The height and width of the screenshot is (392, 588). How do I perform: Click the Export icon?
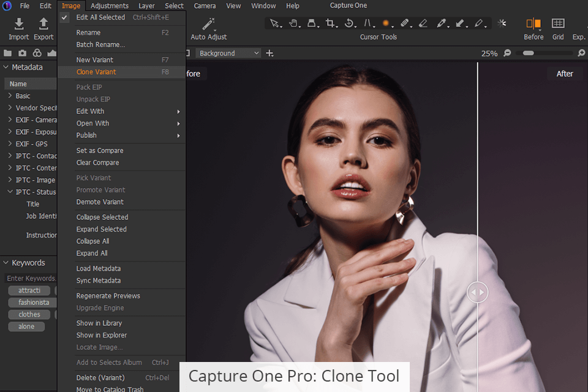point(43,24)
